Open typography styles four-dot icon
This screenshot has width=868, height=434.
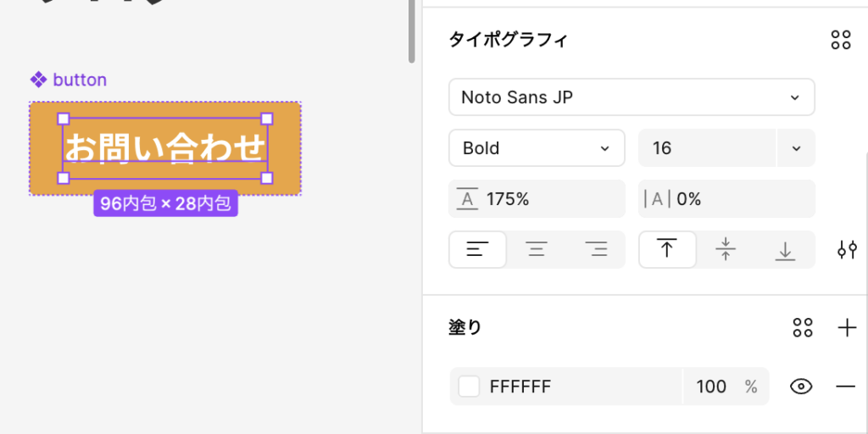840,39
